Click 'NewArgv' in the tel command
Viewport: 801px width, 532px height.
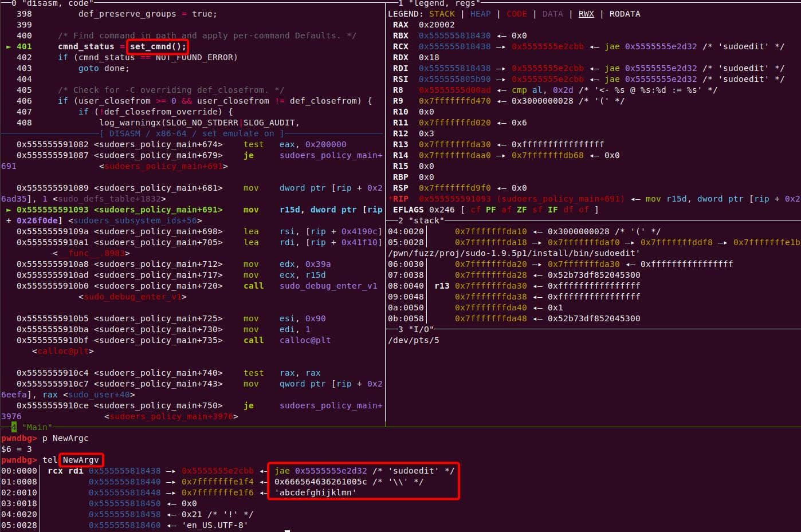click(81, 460)
